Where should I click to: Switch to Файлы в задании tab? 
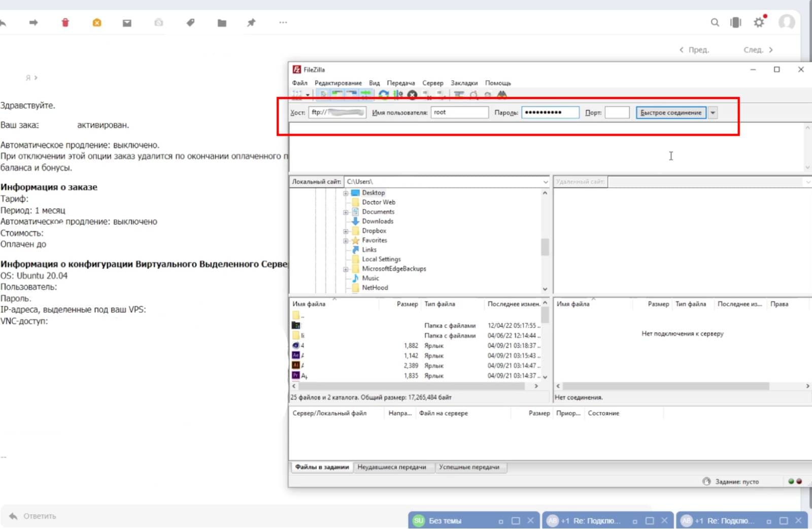pyautogui.click(x=322, y=467)
